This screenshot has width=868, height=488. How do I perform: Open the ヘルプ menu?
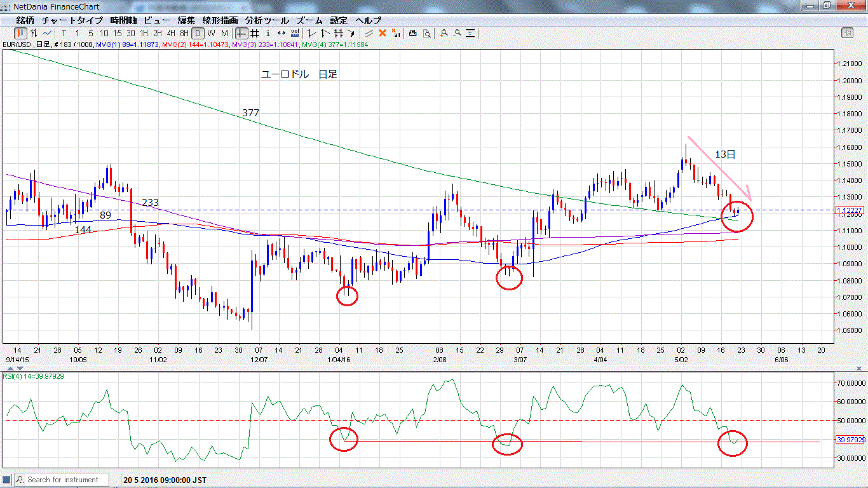coord(369,20)
